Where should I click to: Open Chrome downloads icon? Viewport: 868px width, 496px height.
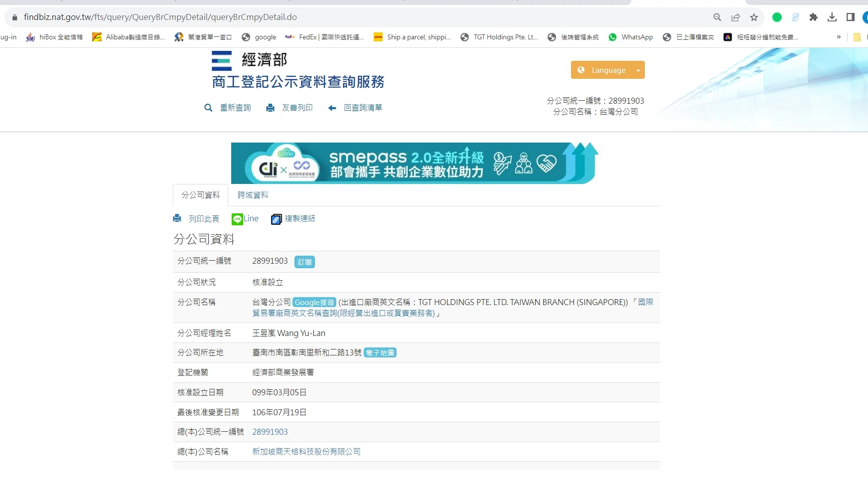click(832, 17)
